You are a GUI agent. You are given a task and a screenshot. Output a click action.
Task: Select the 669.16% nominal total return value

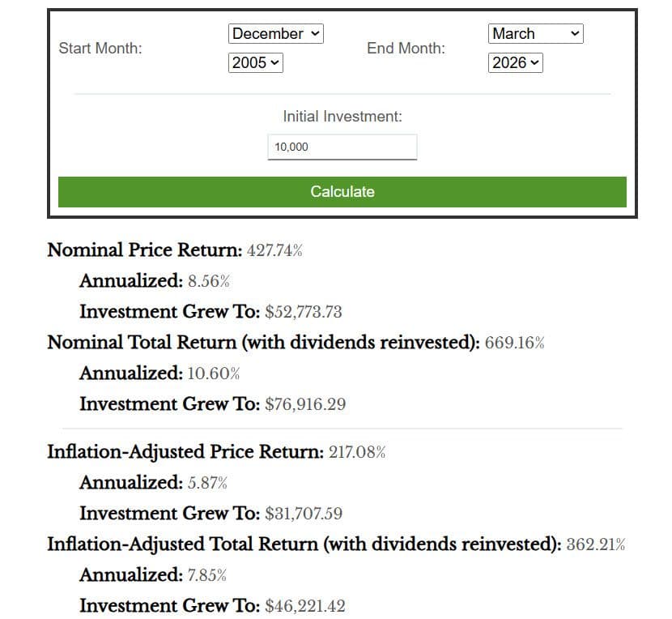(515, 343)
